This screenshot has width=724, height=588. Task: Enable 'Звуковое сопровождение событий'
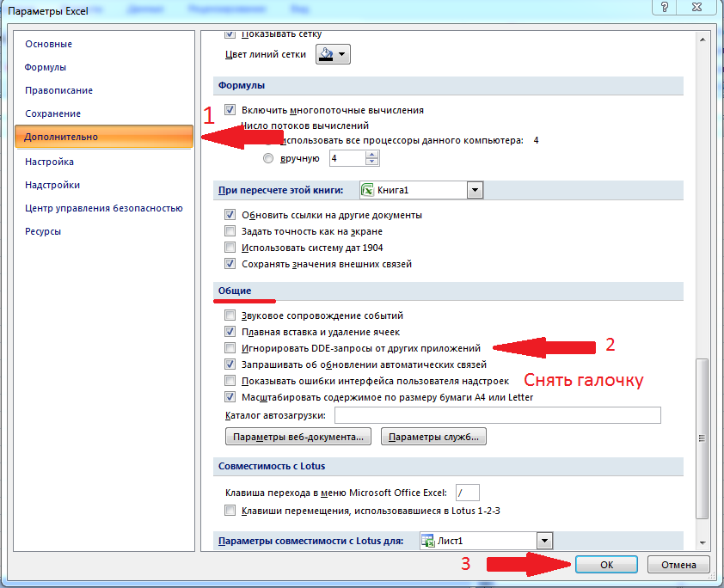(x=230, y=315)
